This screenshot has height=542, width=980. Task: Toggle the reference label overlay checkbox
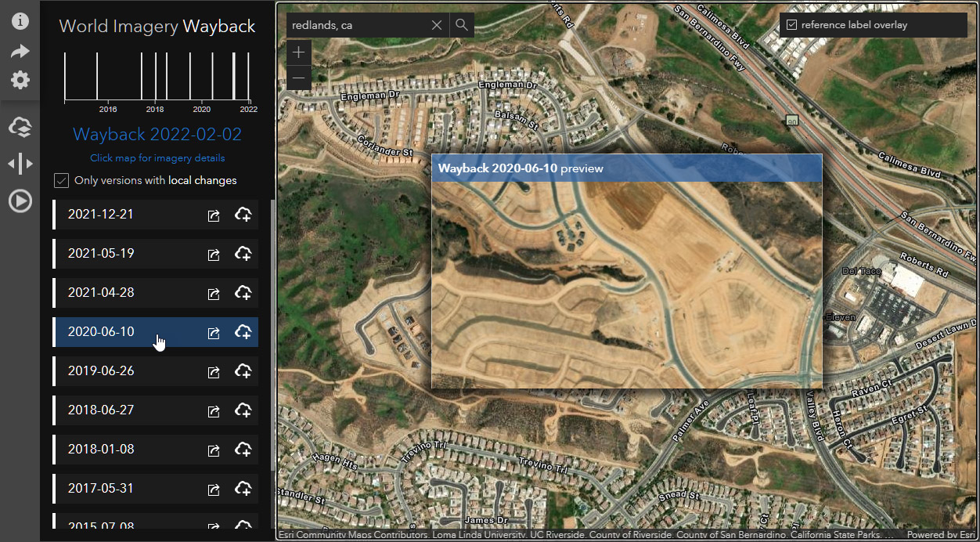(x=792, y=25)
